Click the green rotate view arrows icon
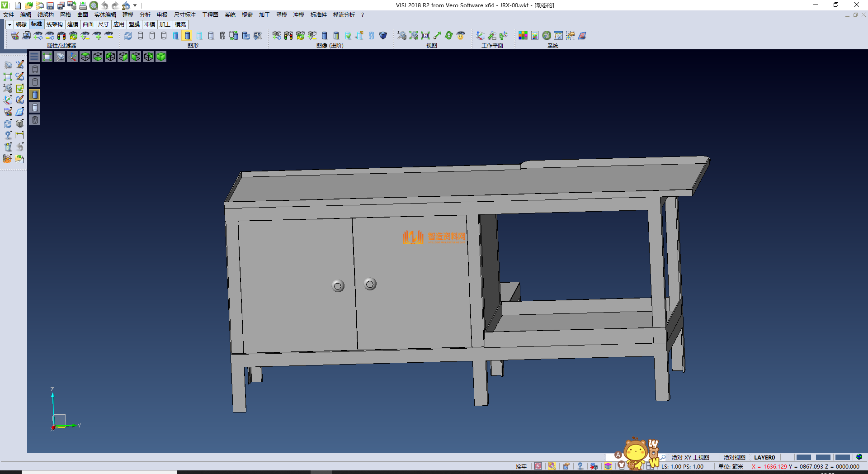The width and height of the screenshot is (868, 474). (x=448, y=36)
